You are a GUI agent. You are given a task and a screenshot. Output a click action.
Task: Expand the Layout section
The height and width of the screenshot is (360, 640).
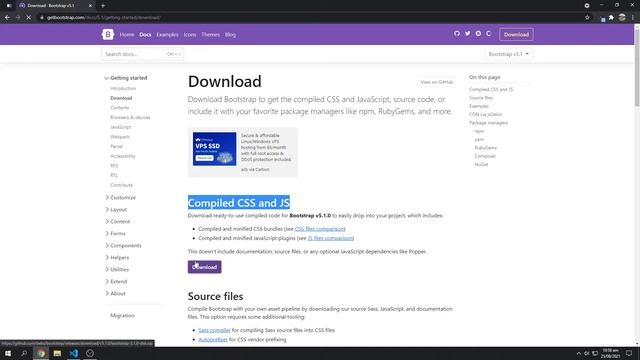116,209
